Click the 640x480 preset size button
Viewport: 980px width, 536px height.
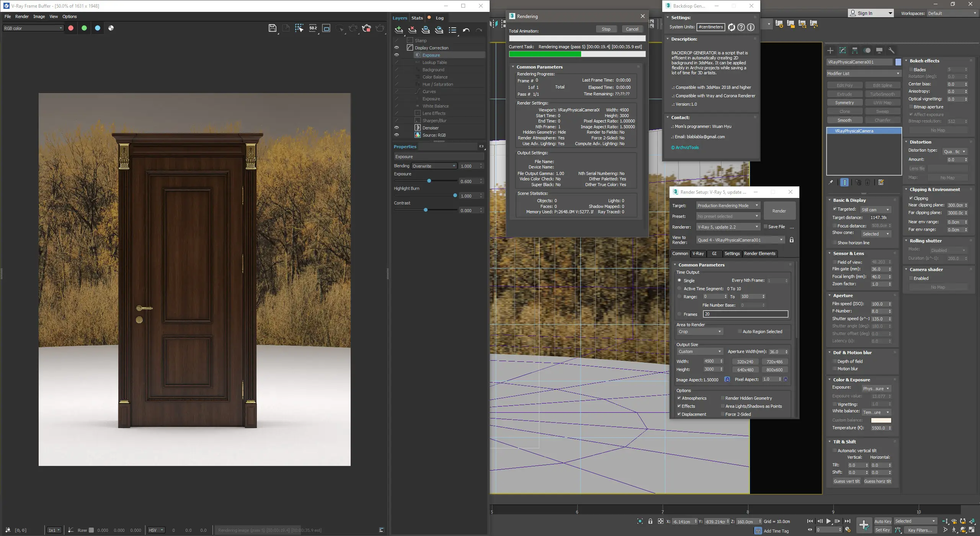(x=745, y=370)
